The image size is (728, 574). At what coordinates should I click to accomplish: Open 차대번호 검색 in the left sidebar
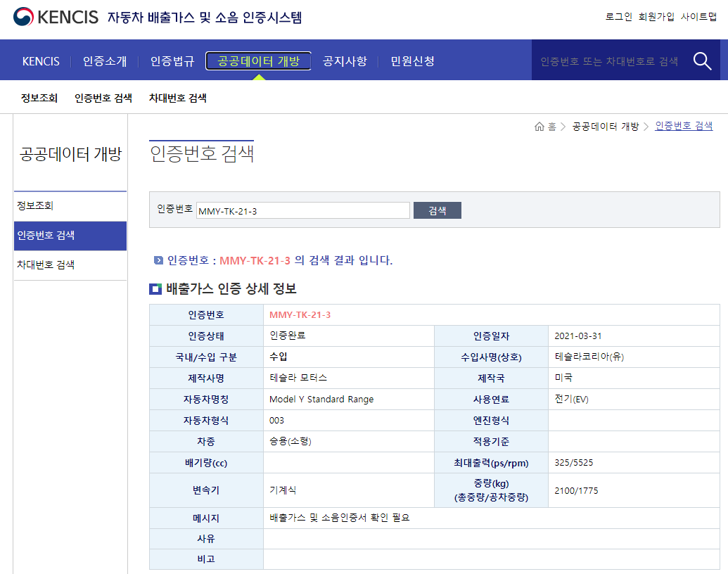click(70, 264)
